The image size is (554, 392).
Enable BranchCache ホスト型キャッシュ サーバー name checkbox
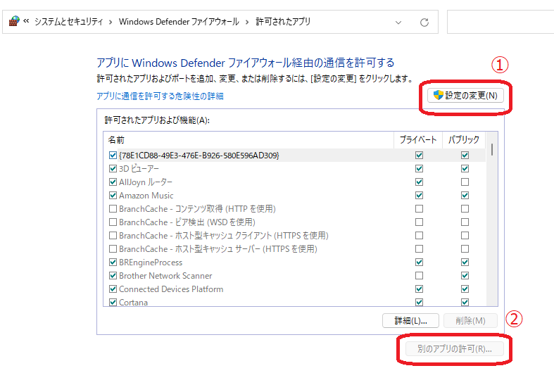pyautogui.click(x=113, y=249)
